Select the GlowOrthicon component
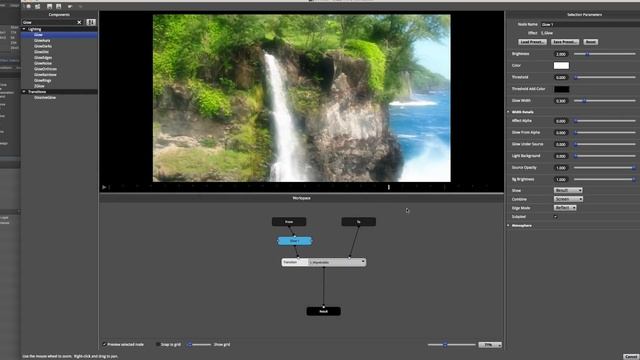The image size is (640, 360). coord(45,69)
